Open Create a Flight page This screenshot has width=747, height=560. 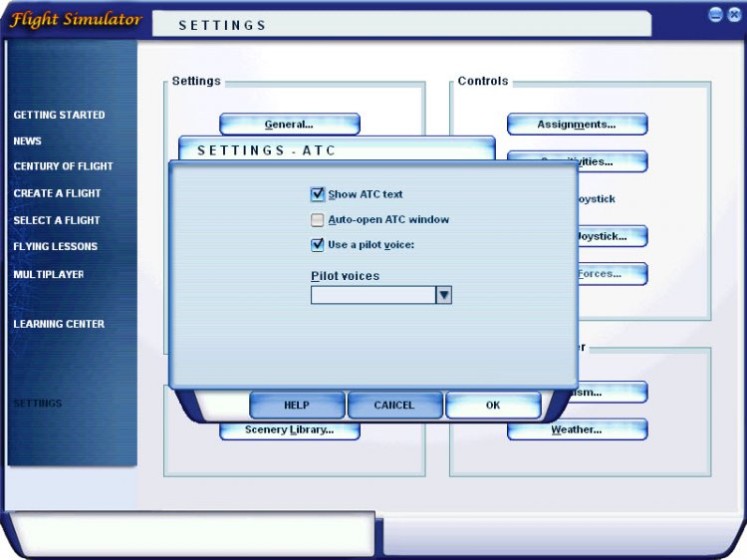(57, 193)
